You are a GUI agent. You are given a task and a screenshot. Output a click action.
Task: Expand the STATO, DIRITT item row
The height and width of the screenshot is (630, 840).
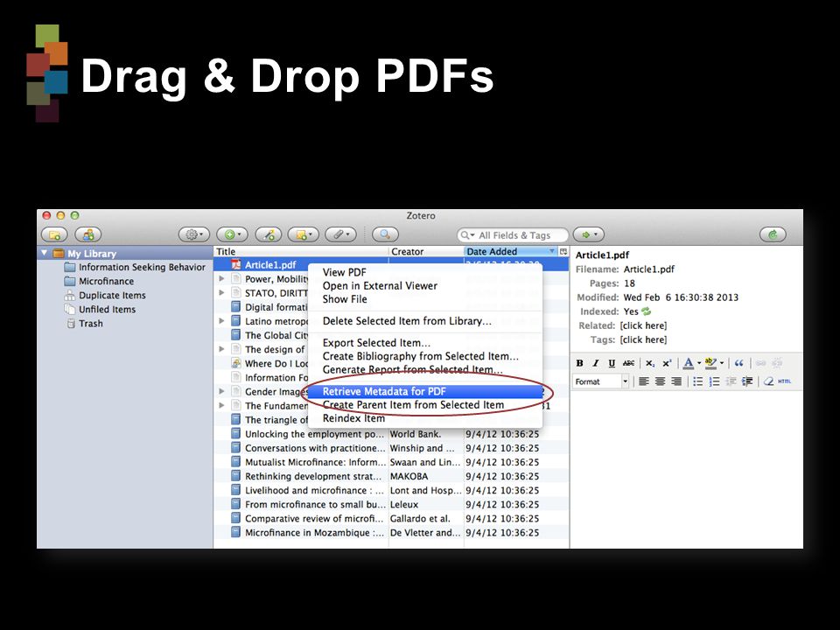click(x=221, y=292)
